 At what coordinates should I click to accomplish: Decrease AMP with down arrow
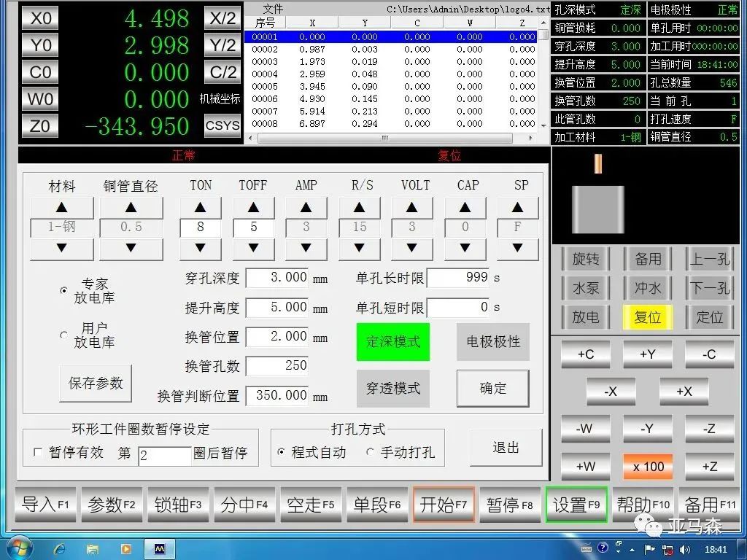click(x=306, y=249)
